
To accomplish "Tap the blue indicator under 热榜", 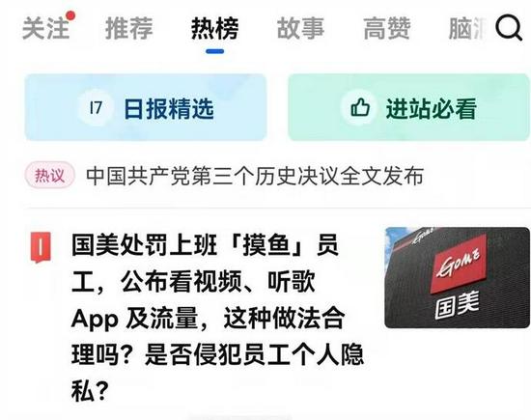I will 214,51.
